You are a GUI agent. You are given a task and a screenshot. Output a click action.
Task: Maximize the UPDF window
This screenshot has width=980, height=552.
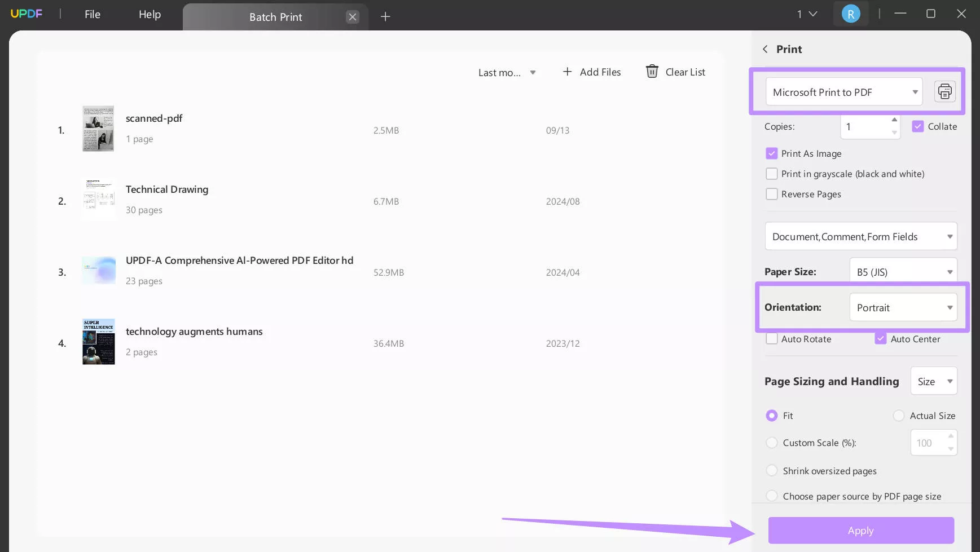coord(931,14)
